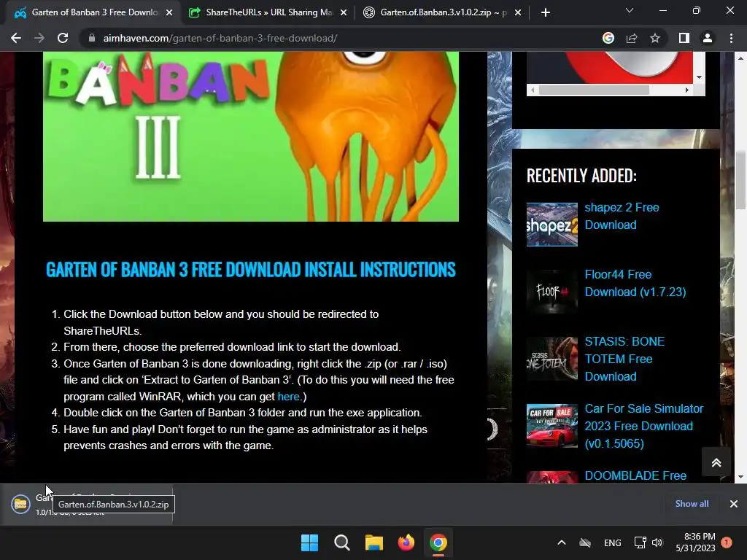Click the page vertical scrollbar thumb
This screenshot has width=747, height=560.
coord(740,179)
